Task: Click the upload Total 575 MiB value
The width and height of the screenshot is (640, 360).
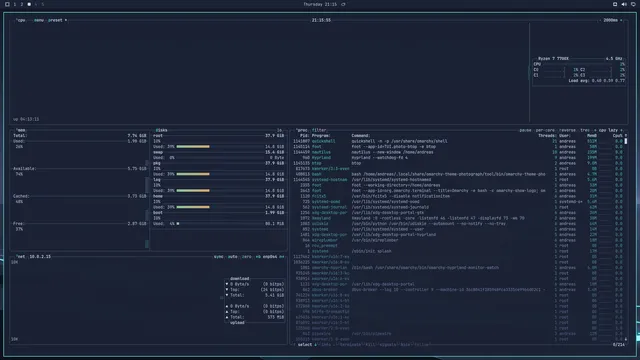Action: (276, 317)
